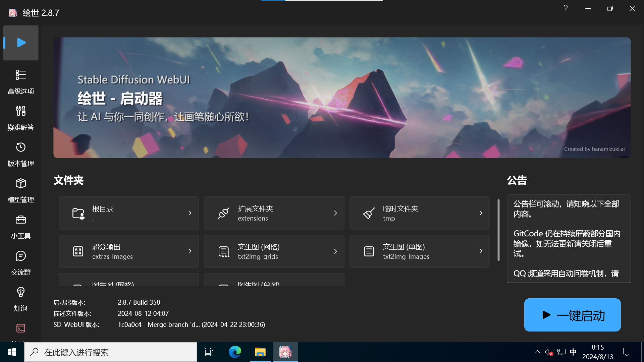Screen dimensions: 644x362
Task: Expand 文生图 (单图) txt2img-images chevron
Action: tap(481, 251)
